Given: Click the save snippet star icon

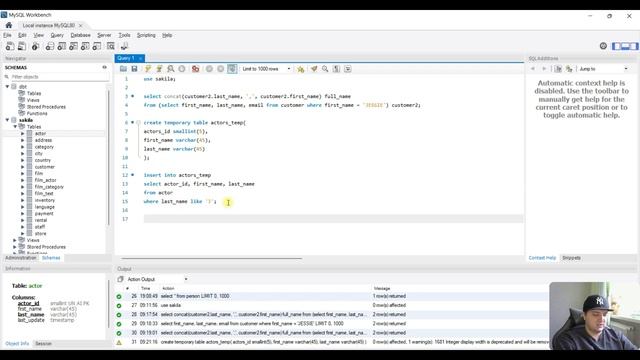Looking at the screenshot, I should pyautogui.click(x=301, y=69).
